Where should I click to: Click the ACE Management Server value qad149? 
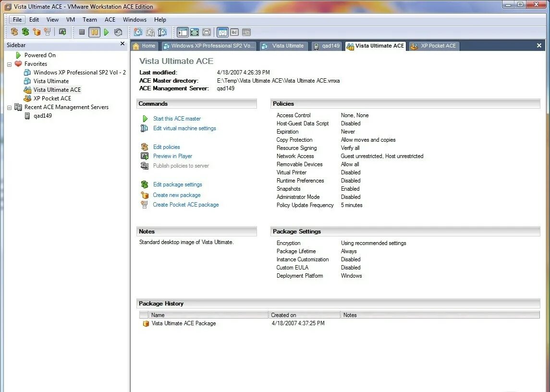(x=226, y=88)
